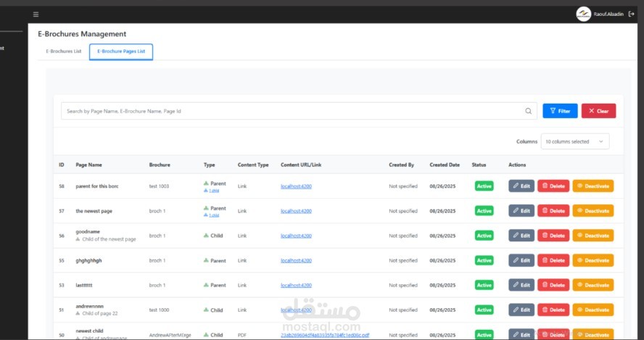
Task: Sort by the Page Name column header
Action: click(x=88, y=165)
